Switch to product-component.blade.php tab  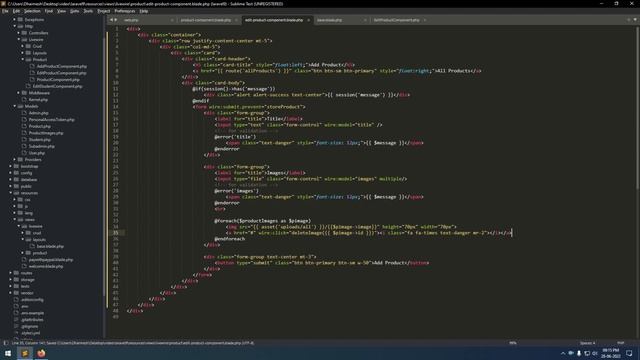(x=206, y=20)
